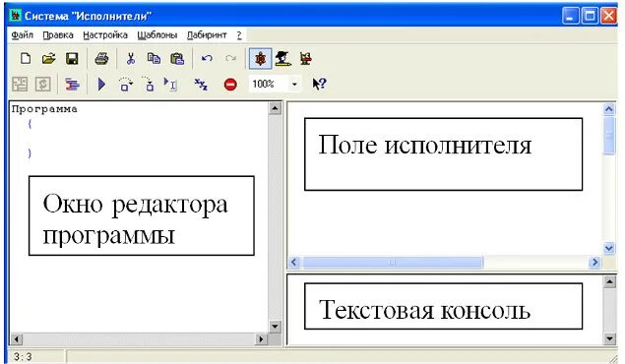The width and height of the screenshot is (625, 364).
Task: Paste from clipboard icon
Action: coord(177,59)
